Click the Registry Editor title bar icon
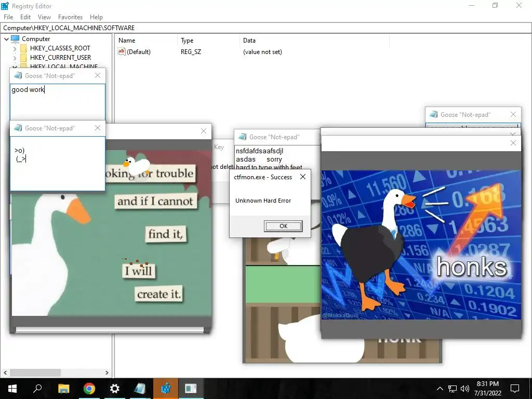 [x=5, y=6]
